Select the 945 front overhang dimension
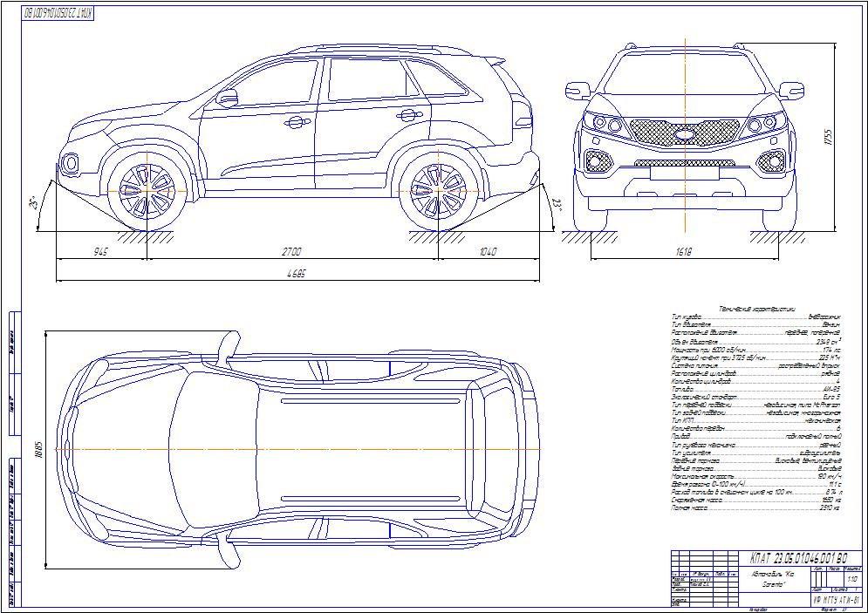This screenshot has height=613, width=868. click(x=100, y=252)
